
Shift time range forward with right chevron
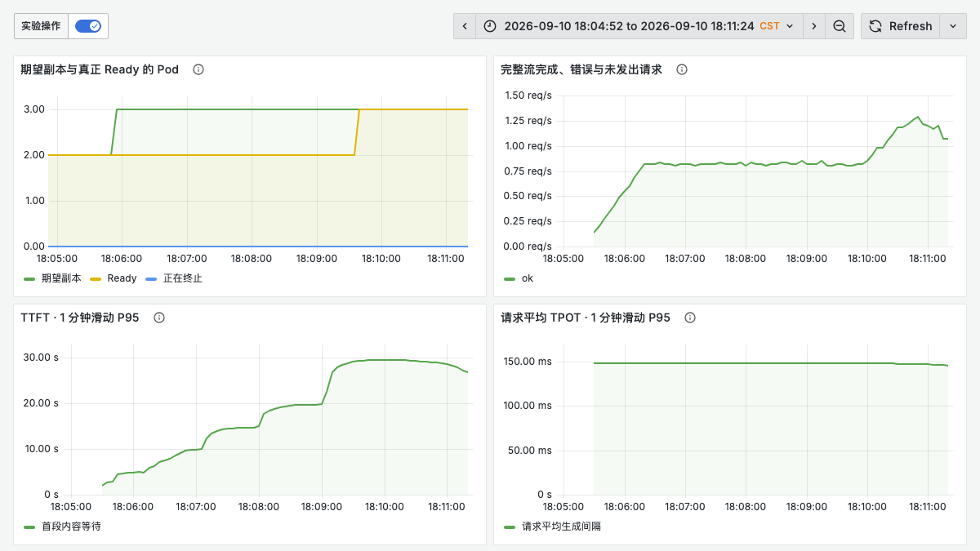[x=813, y=26]
